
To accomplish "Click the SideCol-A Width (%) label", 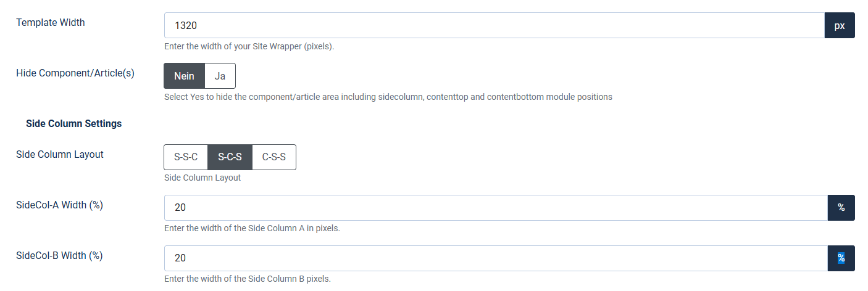I will 59,205.
